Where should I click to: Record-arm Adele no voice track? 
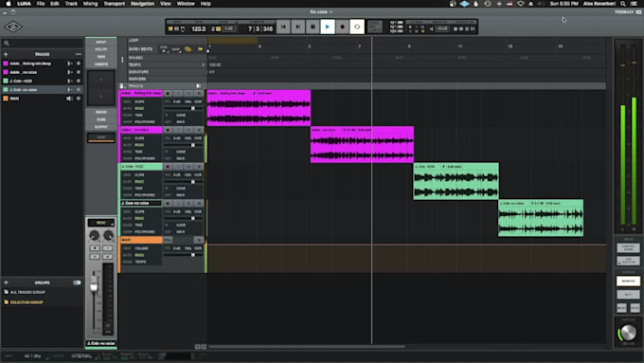[168, 130]
